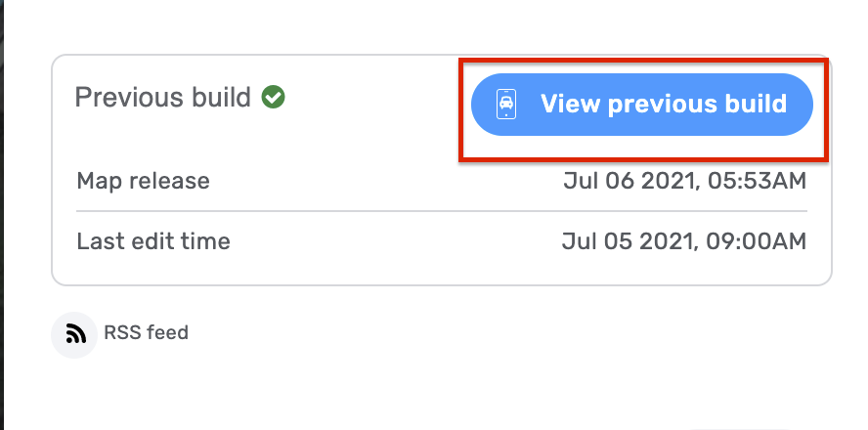Viewport: 868px width, 430px height.
Task: Open the "RSS feed" text link
Action: 146,333
